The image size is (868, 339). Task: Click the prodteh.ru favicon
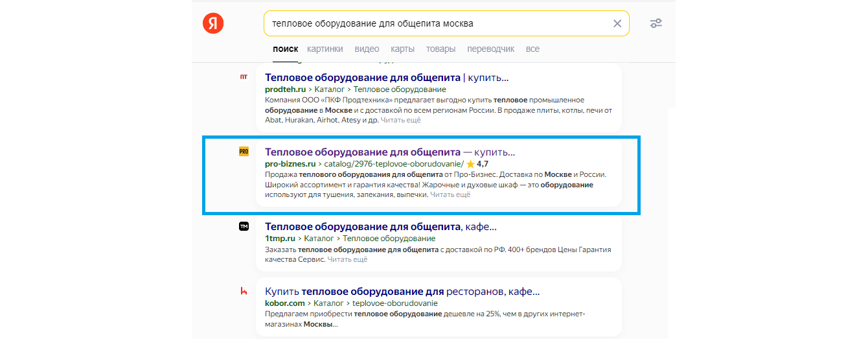pyautogui.click(x=244, y=76)
